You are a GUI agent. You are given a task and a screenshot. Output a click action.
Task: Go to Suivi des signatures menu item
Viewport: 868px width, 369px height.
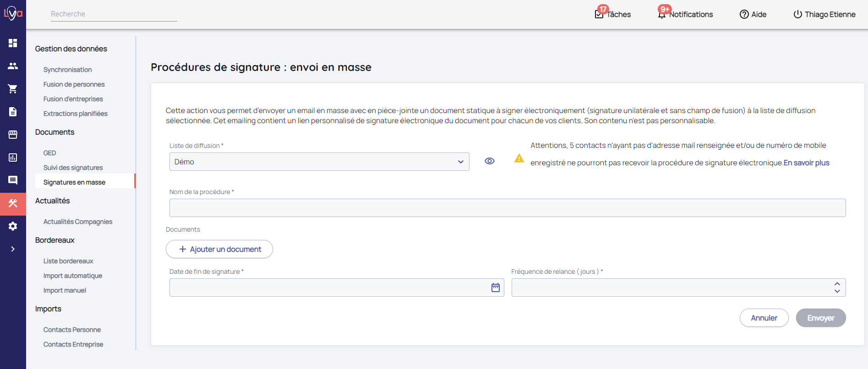73,168
